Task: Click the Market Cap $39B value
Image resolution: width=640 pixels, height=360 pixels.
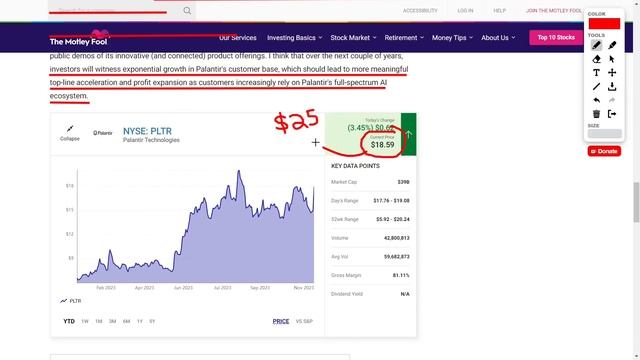Action: tap(403, 182)
